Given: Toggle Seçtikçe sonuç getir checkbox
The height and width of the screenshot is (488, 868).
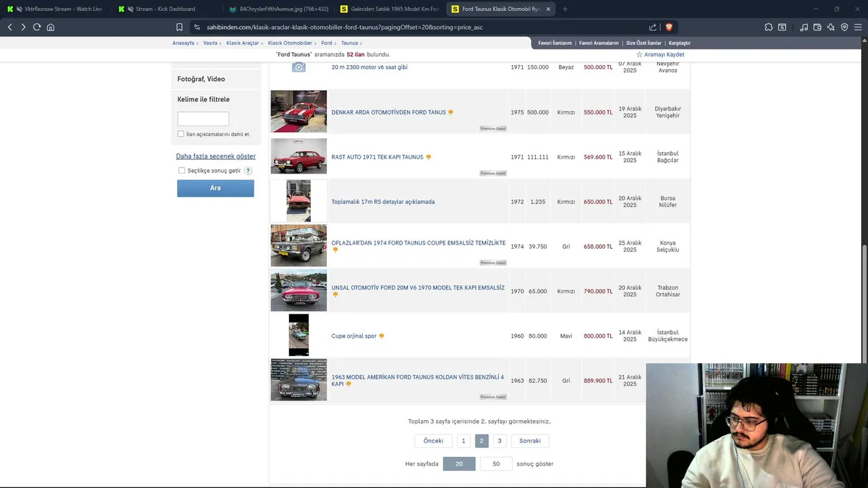Looking at the screenshot, I should point(182,171).
